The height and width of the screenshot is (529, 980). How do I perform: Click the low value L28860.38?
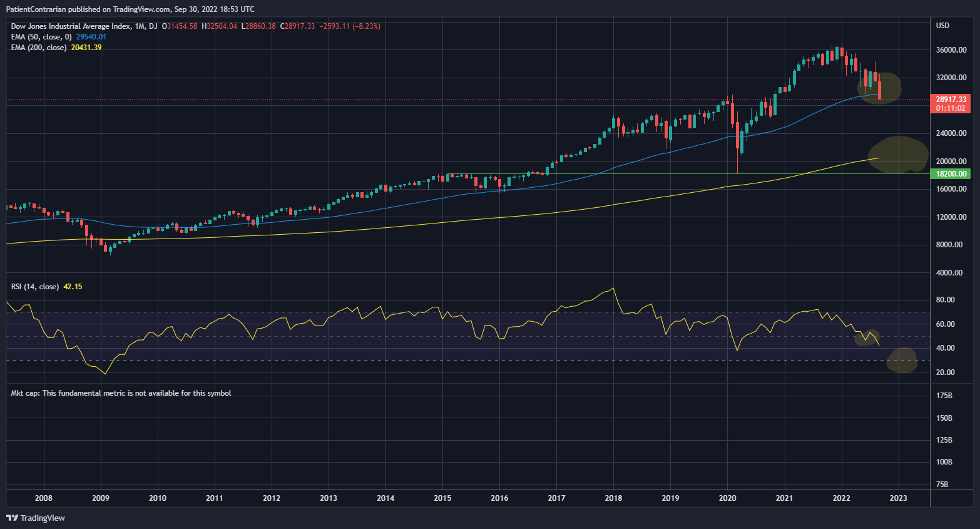(258, 26)
